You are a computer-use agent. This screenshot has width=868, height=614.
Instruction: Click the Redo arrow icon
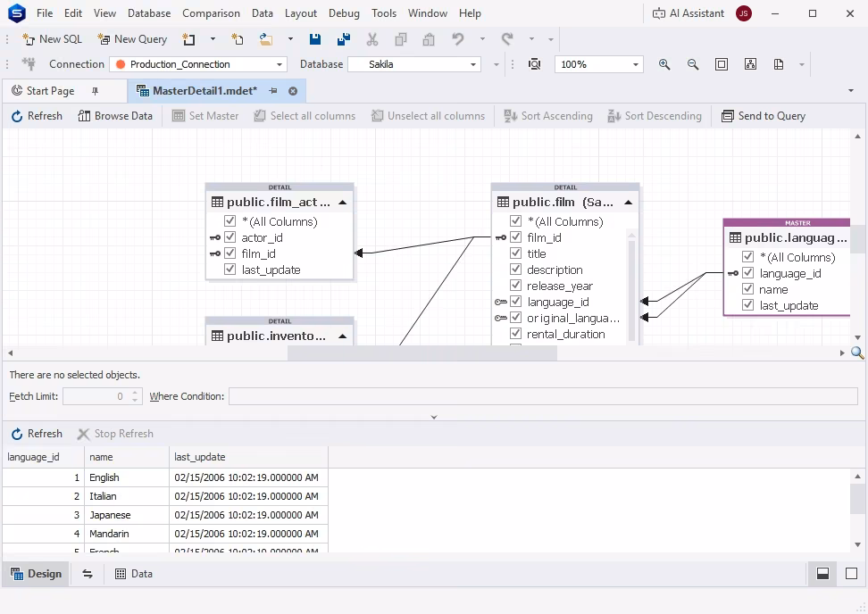507,39
